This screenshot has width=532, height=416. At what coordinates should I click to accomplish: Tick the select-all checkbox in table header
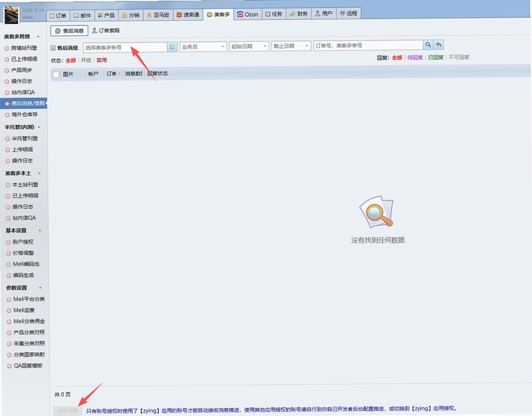coord(56,75)
